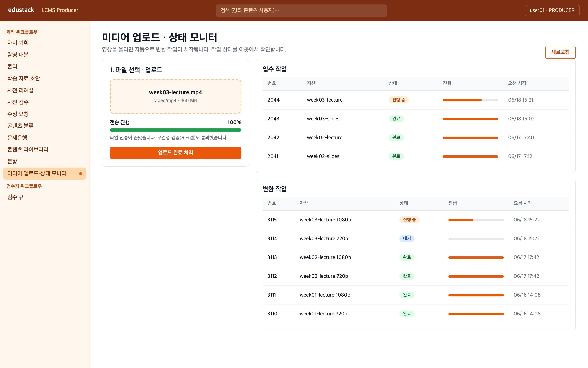Select week02-lecture 1080p conversion row
This screenshot has width=588, height=368.
(x=415, y=257)
